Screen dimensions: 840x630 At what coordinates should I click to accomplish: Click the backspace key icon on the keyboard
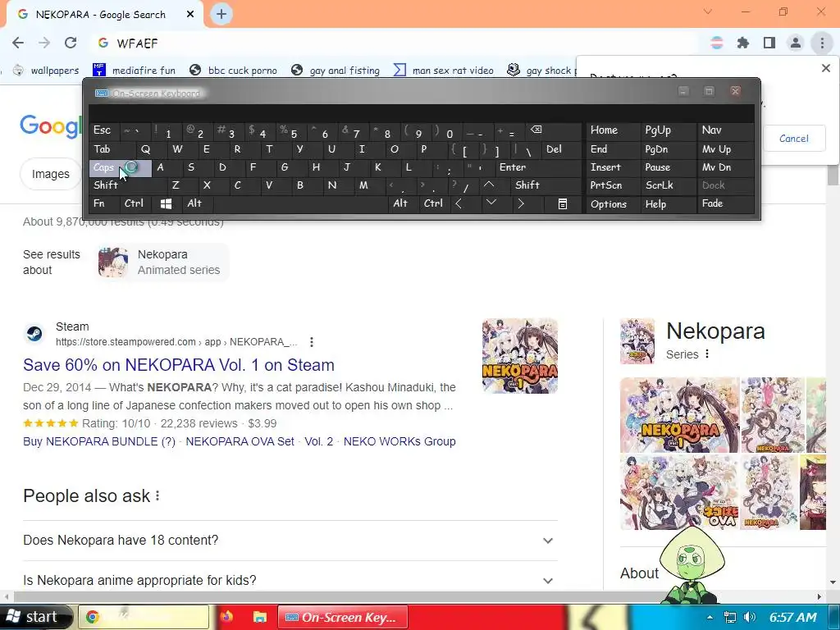[x=553, y=130]
